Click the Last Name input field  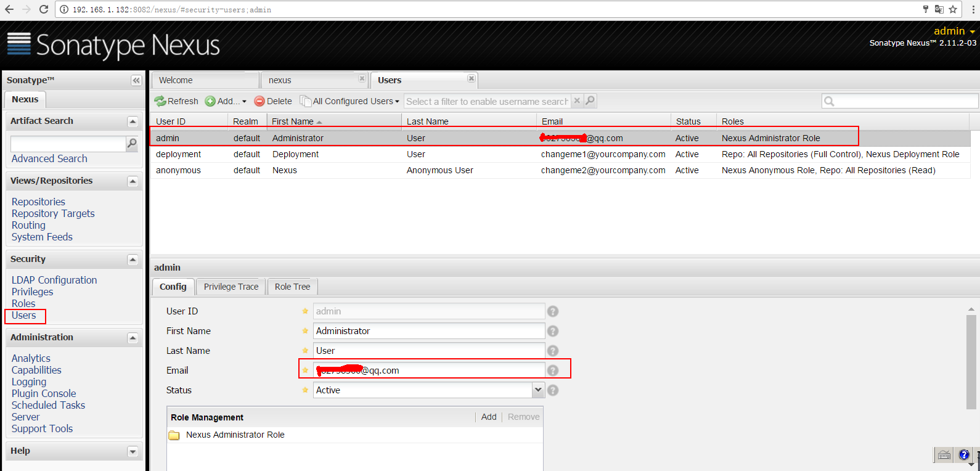point(429,351)
